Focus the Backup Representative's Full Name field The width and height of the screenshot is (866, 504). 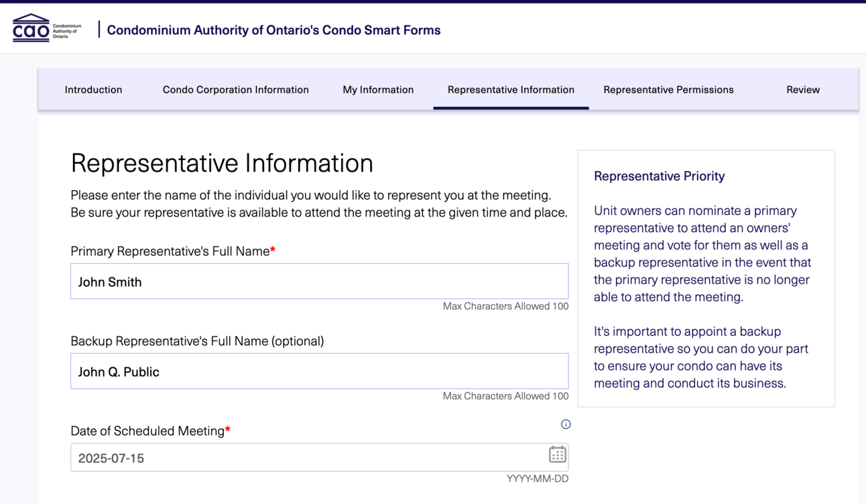[319, 371]
